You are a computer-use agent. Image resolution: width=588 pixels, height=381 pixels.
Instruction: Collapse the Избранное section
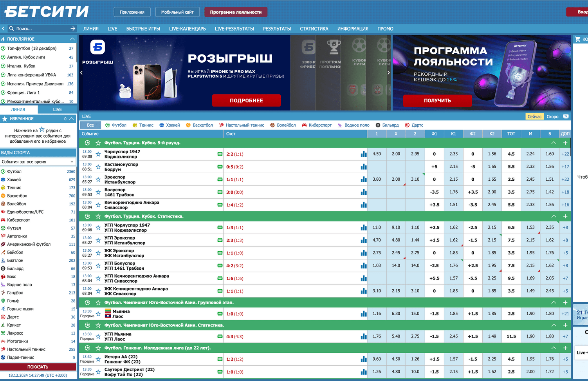tap(71, 118)
